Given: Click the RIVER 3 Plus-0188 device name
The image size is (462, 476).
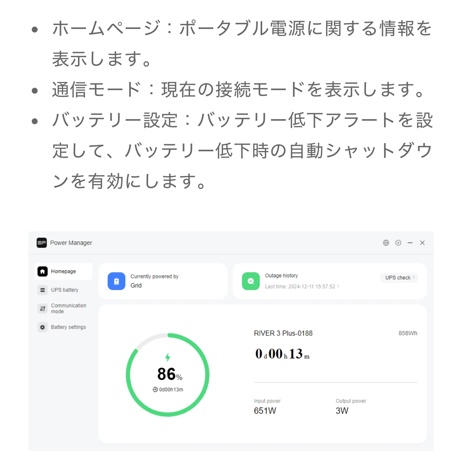Looking at the screenshot, I should pos(283,333).
